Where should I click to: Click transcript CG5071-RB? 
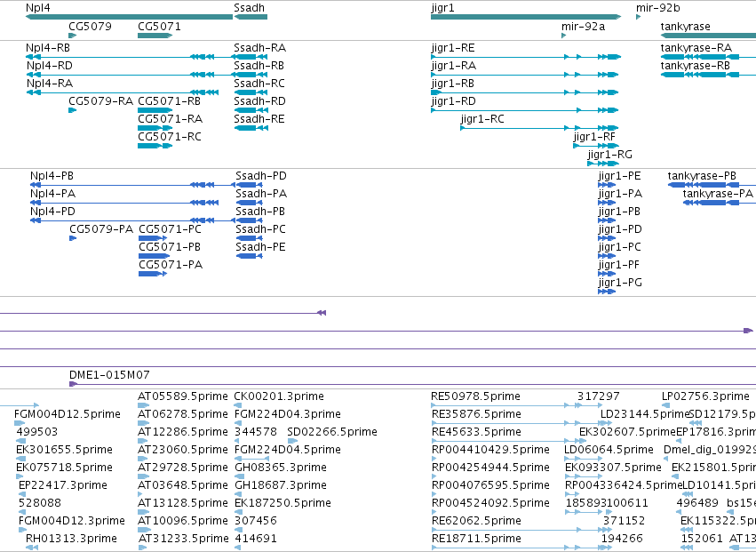point(155,110)
